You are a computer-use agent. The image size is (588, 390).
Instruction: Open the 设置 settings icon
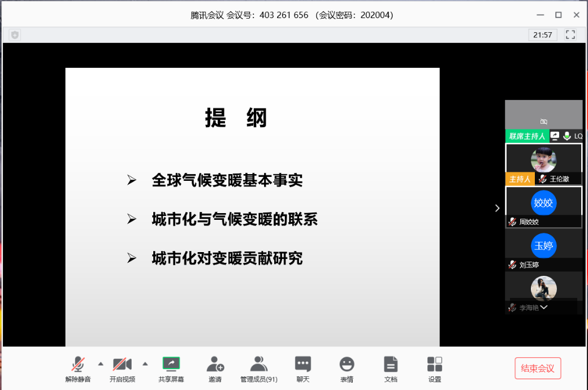pos(434,365)
